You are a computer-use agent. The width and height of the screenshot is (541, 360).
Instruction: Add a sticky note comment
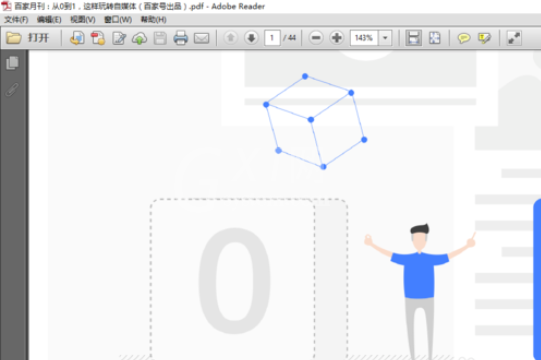[464, 38]
